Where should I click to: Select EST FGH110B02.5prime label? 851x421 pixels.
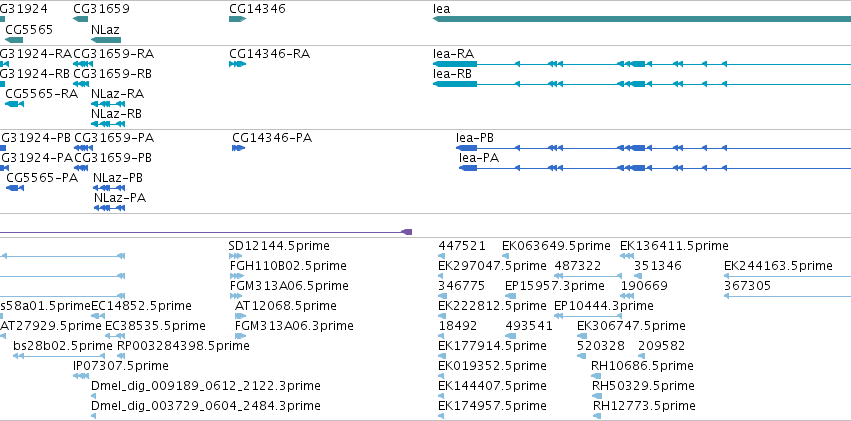click(x=288, y=266)
